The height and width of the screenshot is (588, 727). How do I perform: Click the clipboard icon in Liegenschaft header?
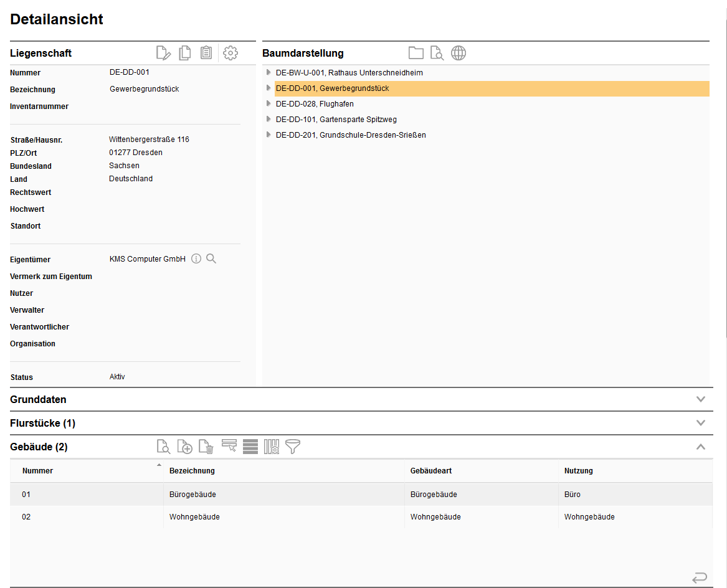[206, 54]
